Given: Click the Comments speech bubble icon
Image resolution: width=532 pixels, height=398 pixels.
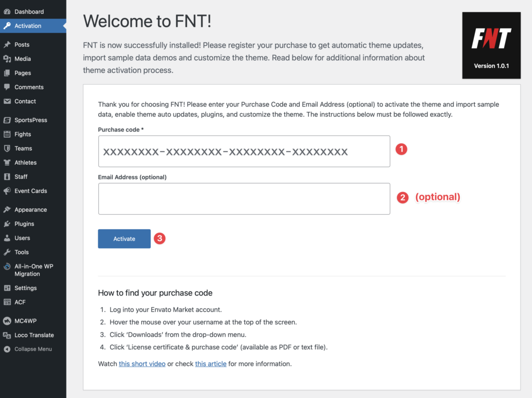Looking at the screenshot, I should click(x=7, y=87).
